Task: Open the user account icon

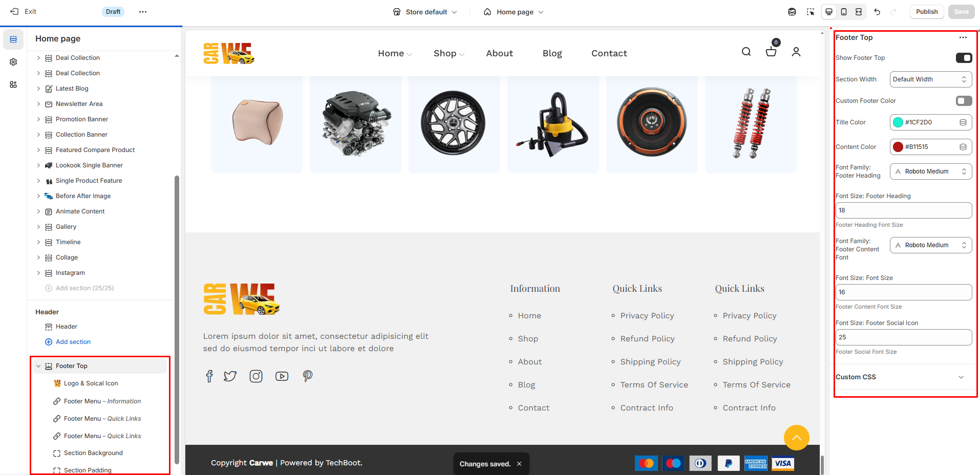Action: (796, 52)
